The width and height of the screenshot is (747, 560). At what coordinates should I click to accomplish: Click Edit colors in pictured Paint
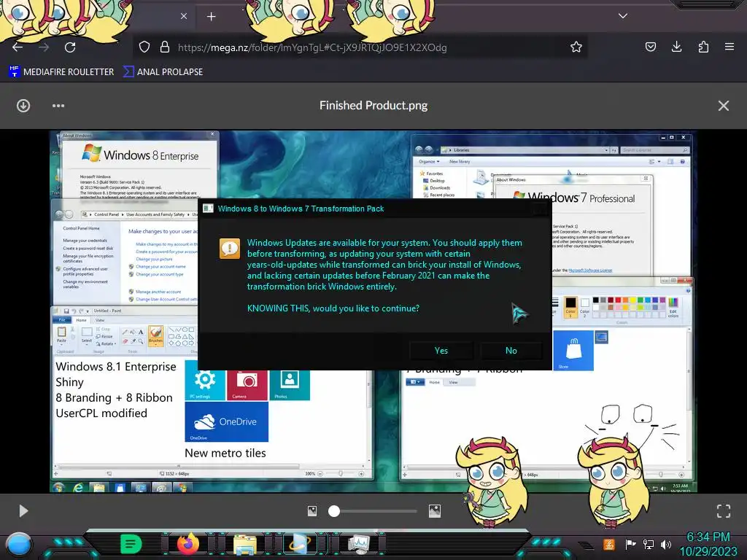coord(673,307)
